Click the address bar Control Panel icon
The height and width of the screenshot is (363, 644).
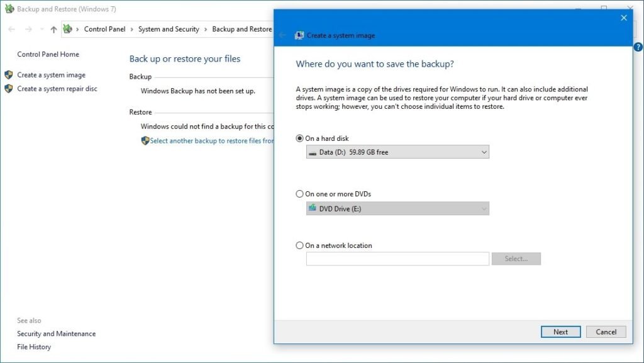(x=67, y=29)
